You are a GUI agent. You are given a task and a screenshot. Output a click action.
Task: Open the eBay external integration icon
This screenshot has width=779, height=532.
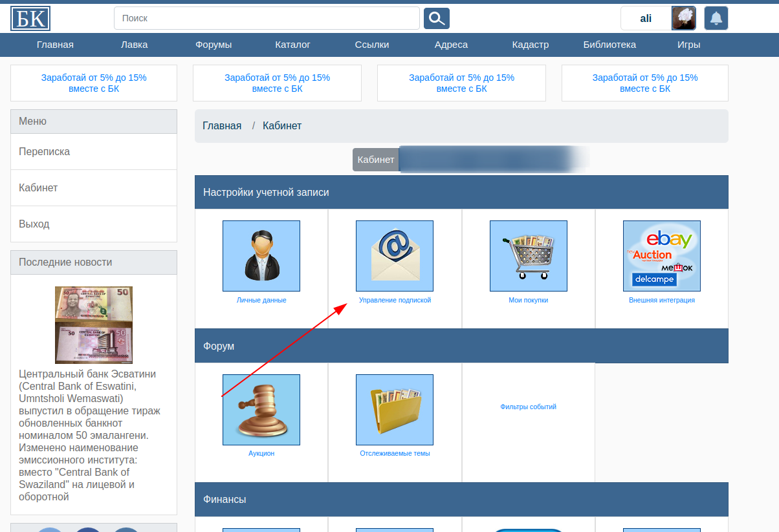661,256
